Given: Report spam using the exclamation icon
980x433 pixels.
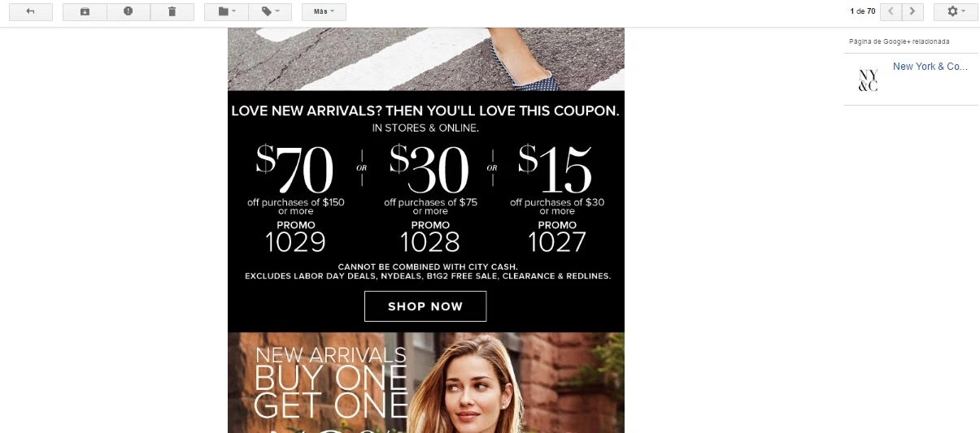Looking at the screenshot, I should (x=128, y=12).
